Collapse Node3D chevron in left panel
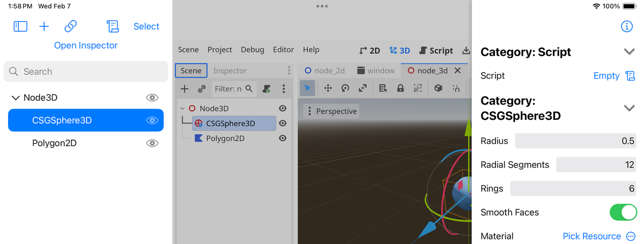This screenshot has height=244, width=644. coord(15,98)
